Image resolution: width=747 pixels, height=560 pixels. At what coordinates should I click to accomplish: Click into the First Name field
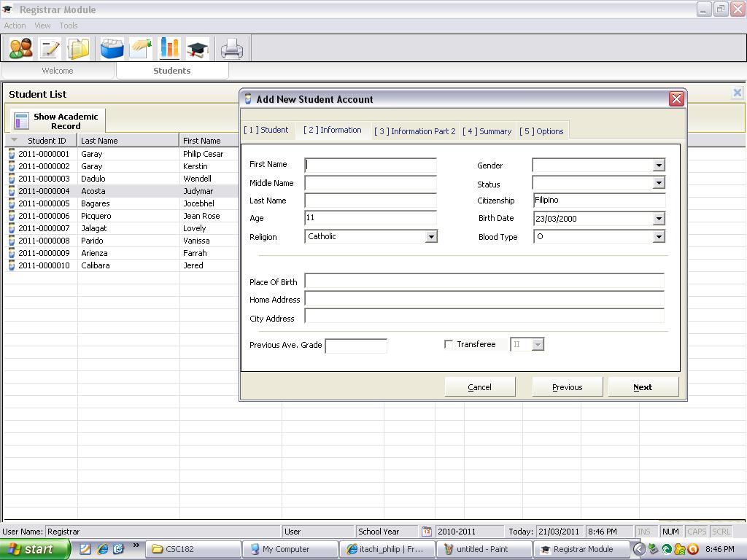(x=371, y=166)
